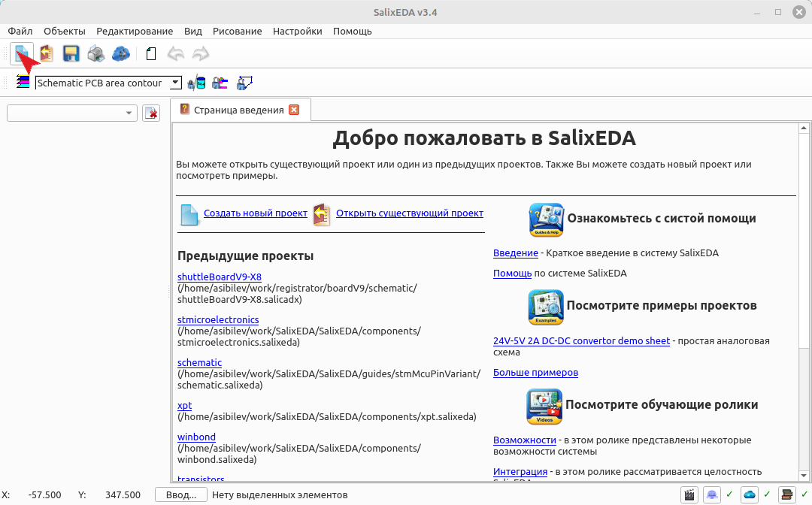Click the 'Videos' tutorials picture icon
This screenshot has height=505, width=812.
[x=544, y=406]
